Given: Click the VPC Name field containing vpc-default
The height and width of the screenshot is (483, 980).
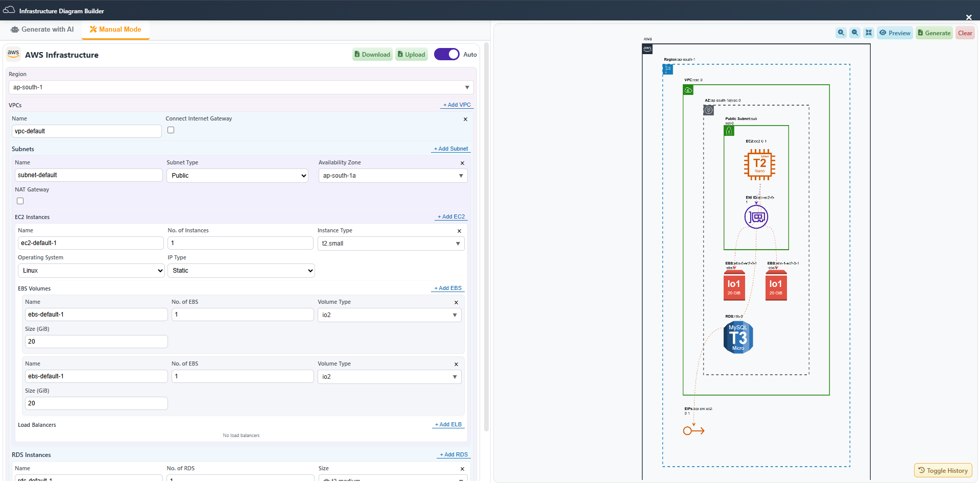Looking at the screenshot, I should [86, 131].
